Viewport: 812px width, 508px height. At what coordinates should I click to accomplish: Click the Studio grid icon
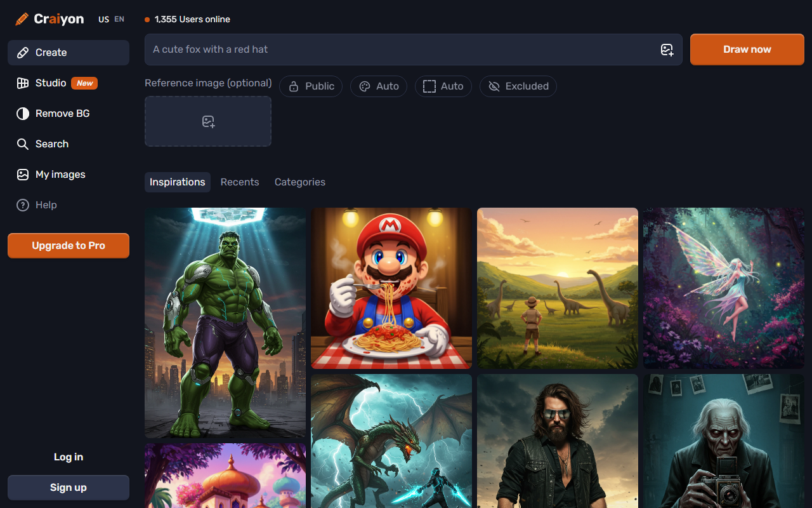point(23,83)
